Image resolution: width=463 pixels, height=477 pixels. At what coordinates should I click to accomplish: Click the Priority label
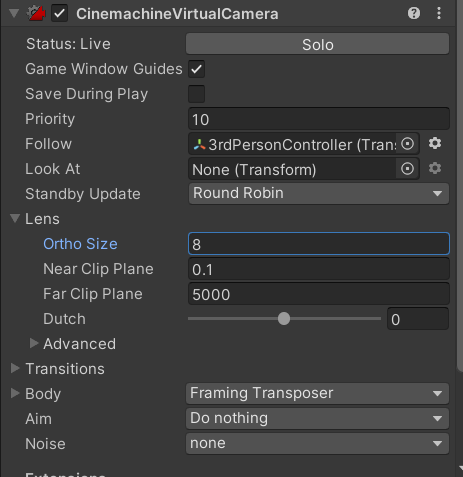50,119
